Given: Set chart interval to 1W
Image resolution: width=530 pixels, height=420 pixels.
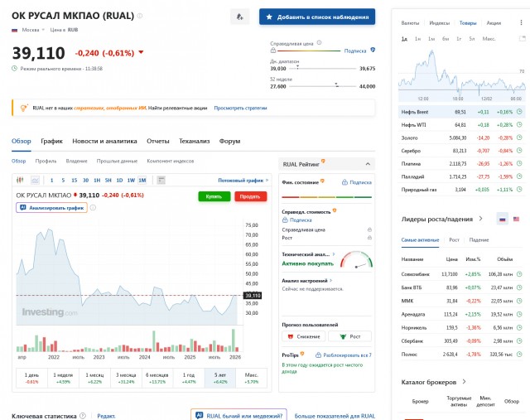Looking at the screenshot, I should [131, 181].
